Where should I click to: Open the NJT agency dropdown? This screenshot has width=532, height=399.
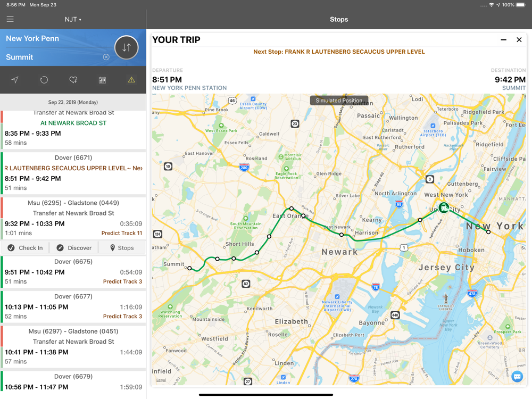click(73, 19)
